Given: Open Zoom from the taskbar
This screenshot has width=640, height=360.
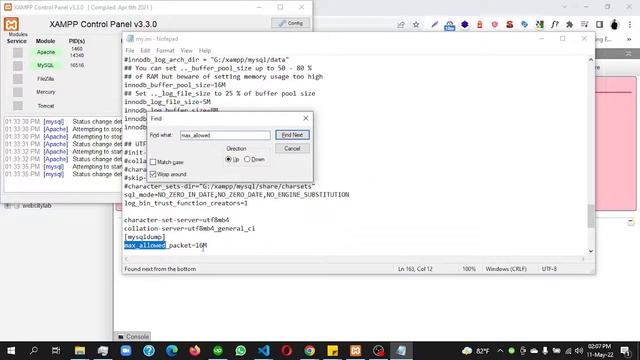Looking at the screenshot, I should (126, 351).
